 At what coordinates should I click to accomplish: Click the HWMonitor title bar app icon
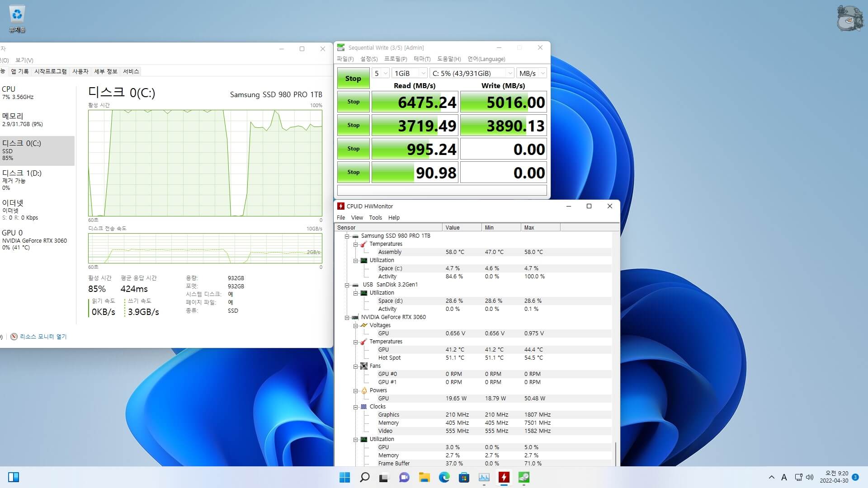click(341, 206)
